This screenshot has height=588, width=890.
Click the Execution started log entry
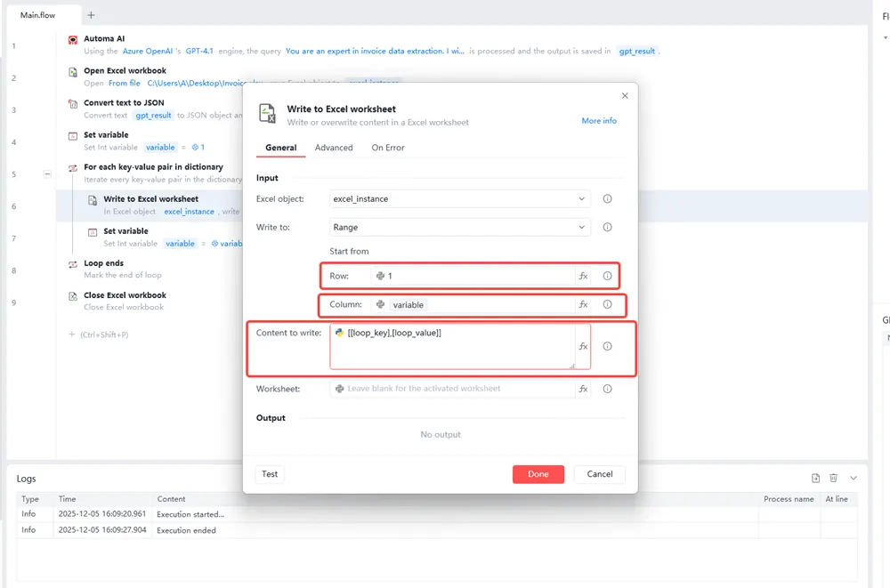point(190,514)
